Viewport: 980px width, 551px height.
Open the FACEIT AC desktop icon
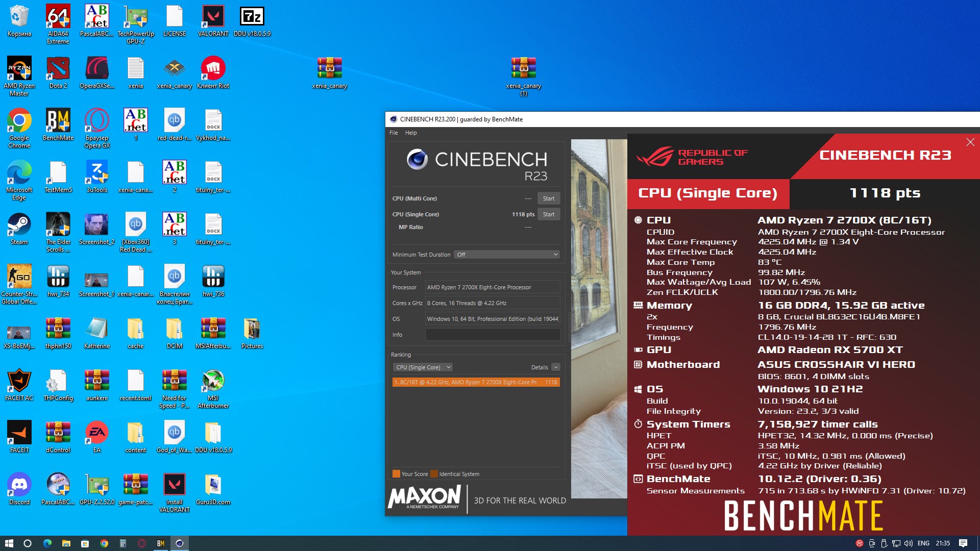click(19, 385)
